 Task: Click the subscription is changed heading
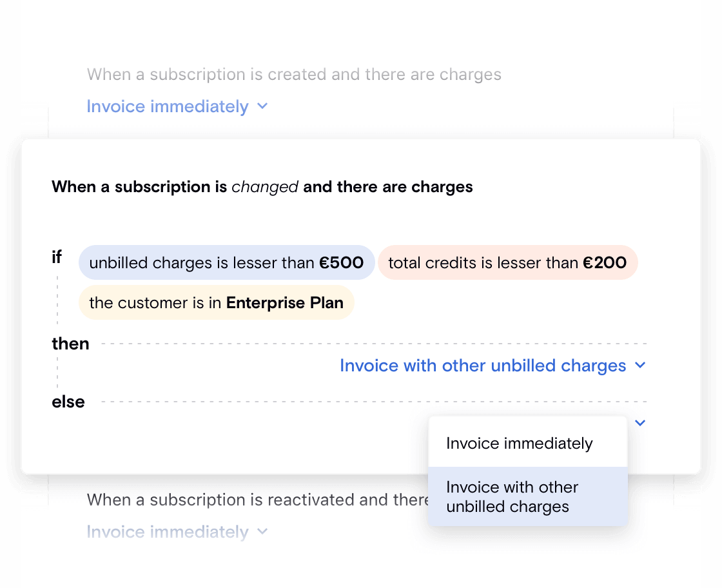pos(262,187)
